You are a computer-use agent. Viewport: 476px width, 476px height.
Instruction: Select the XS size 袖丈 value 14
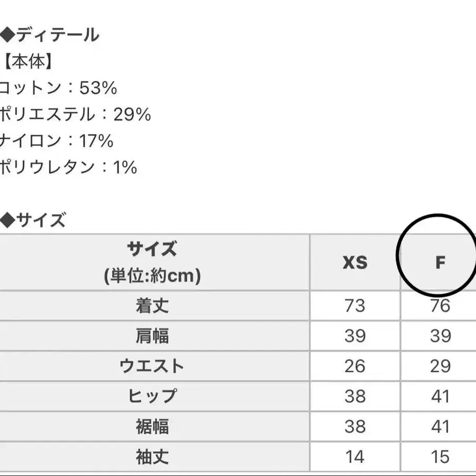coord(354,456)
